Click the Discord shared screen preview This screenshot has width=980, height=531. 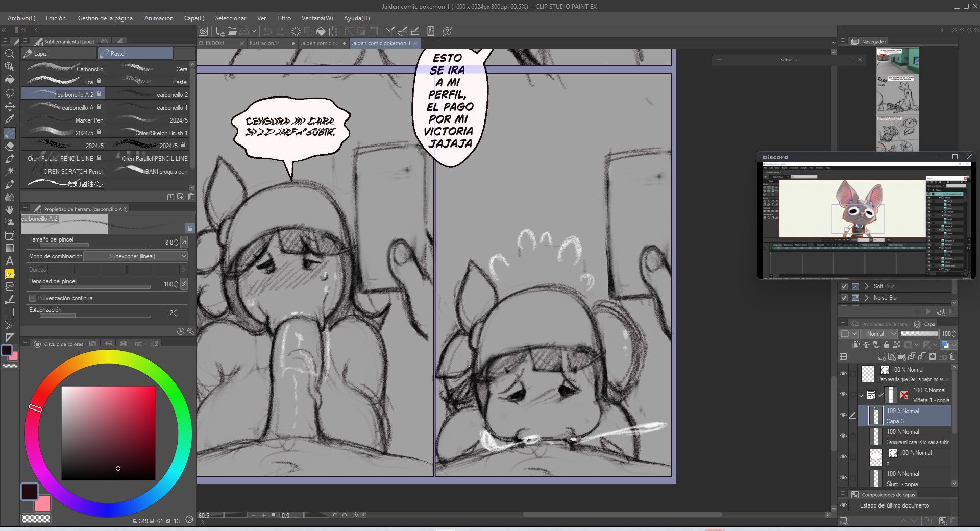866,221
